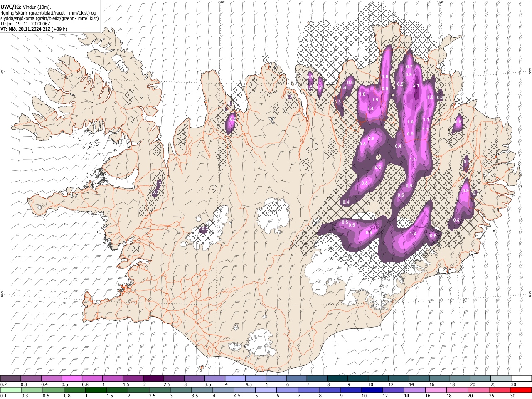
Task: Pick the 0.2–0.3 dark mauve snow legend swatch
Action: click(x=10, y=379)
